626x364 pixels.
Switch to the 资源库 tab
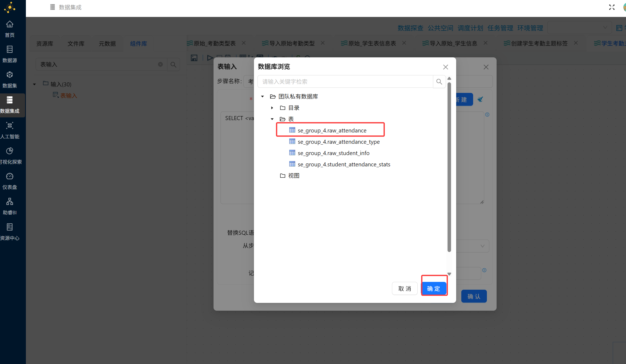point(45,44)
